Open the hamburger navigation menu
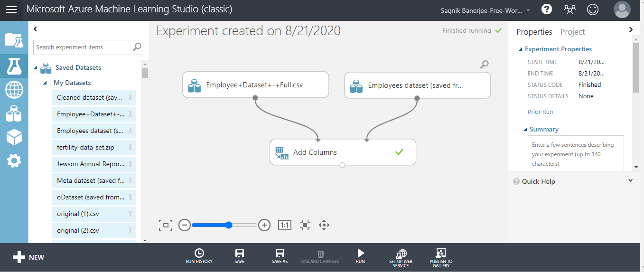 click(x=11, y=9)
